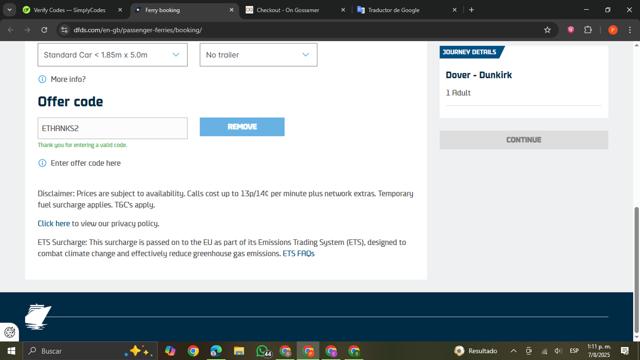
Task: Open Copilot from the taskbar
Action: pyautogui.click(x=170, y=351)
